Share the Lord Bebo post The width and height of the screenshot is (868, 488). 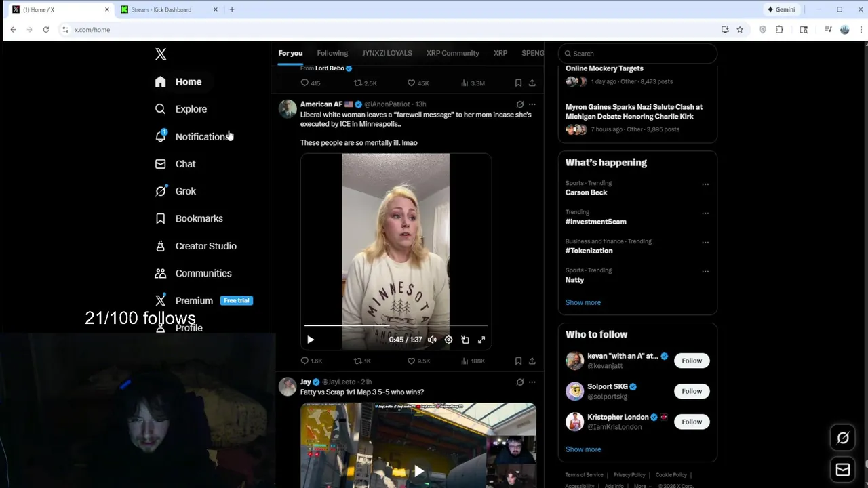tap(532, 83)
